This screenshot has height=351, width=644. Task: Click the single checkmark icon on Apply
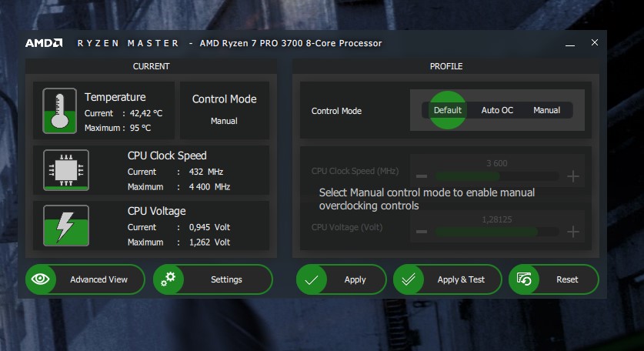pyautogui.click(x=312, y=280)
